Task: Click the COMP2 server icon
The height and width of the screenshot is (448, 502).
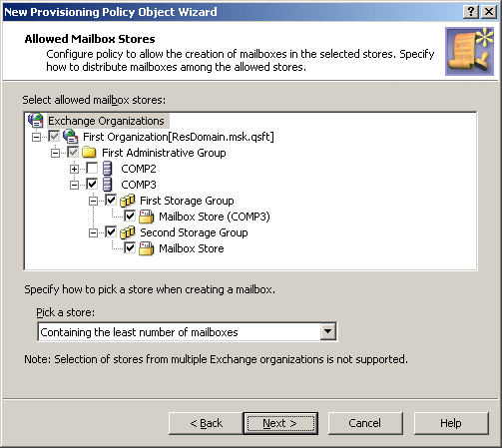Action: 107,169
